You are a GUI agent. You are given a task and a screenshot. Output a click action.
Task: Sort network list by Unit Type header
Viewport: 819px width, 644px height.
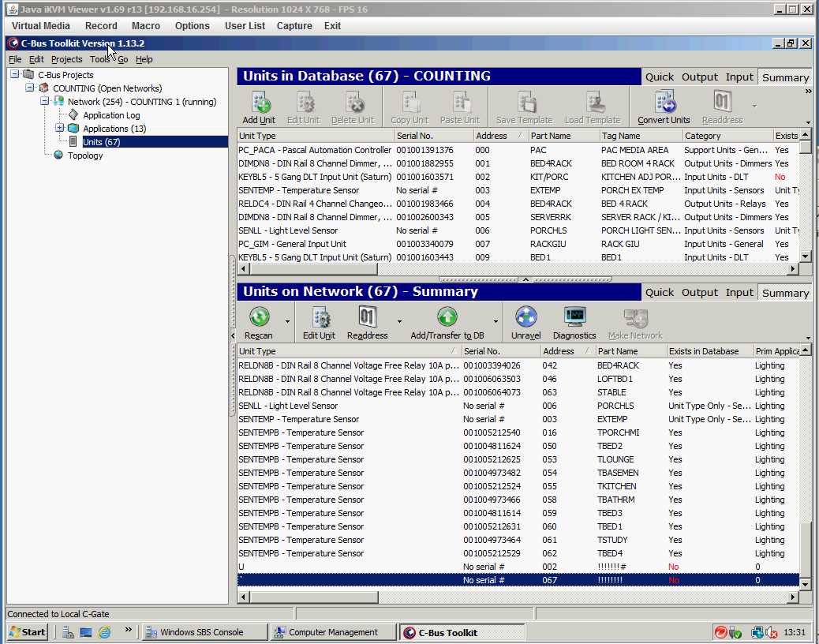tap(349, 351)
